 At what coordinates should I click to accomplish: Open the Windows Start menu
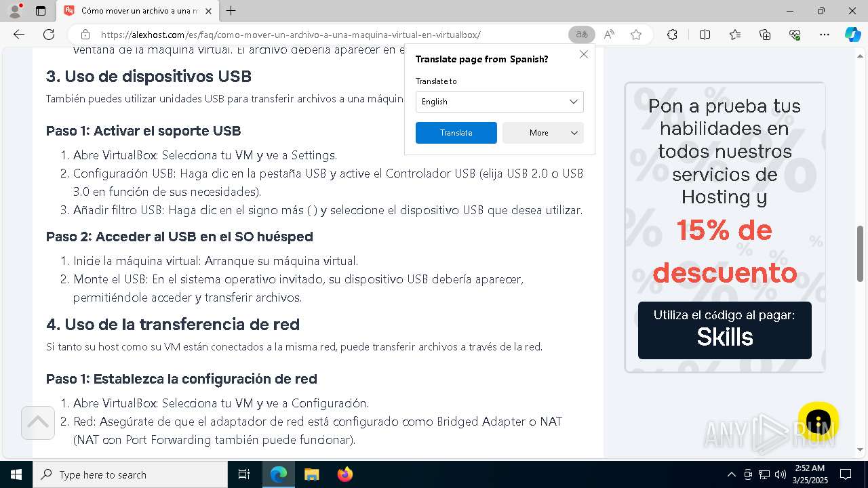tap(16, 474)
